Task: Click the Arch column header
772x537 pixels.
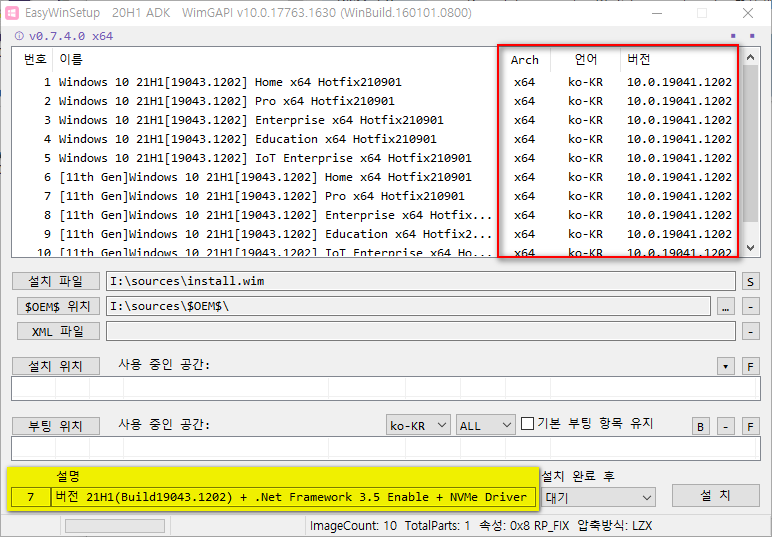Action: 524,60
